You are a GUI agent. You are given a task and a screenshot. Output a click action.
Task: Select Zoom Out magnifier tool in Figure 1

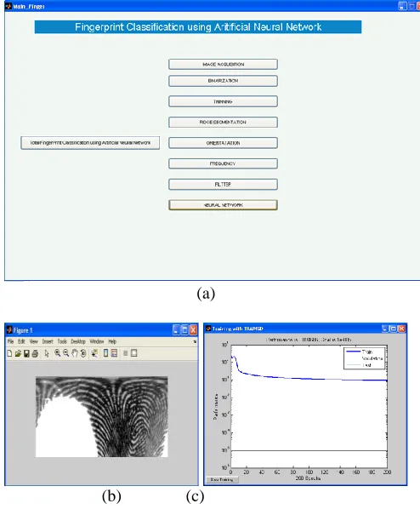click(x=65, y=353)
